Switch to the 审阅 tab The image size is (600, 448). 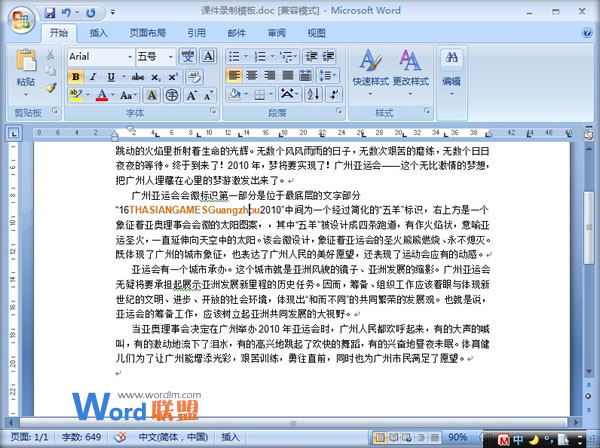[x=276, y=33]
